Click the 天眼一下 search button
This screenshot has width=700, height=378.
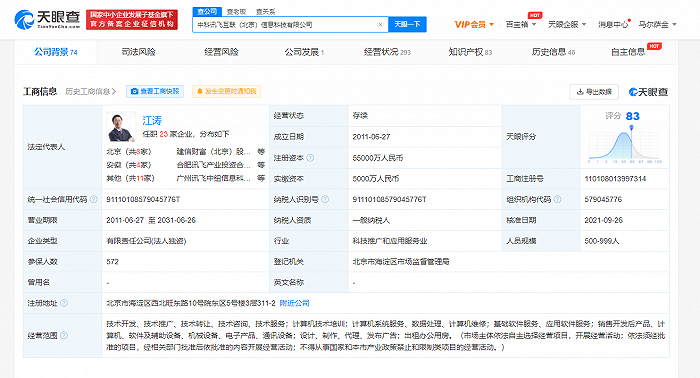tap(407, 25)
